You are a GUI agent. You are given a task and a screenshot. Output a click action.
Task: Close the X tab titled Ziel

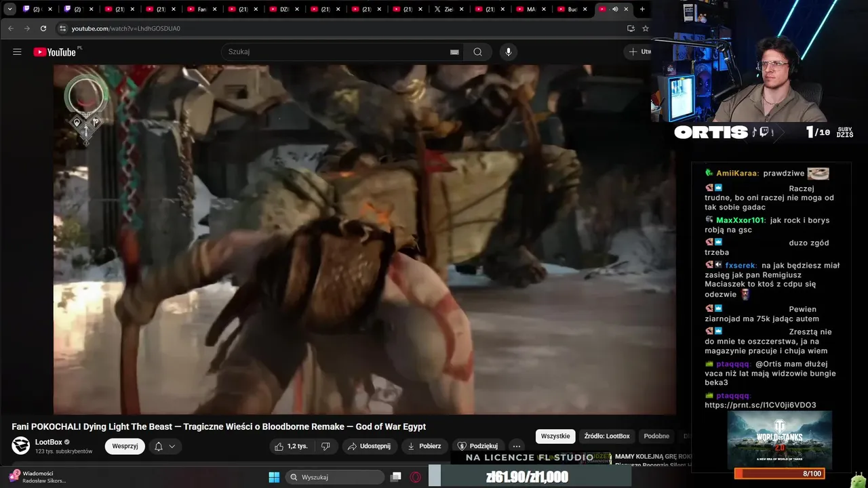tap(462, 9)
